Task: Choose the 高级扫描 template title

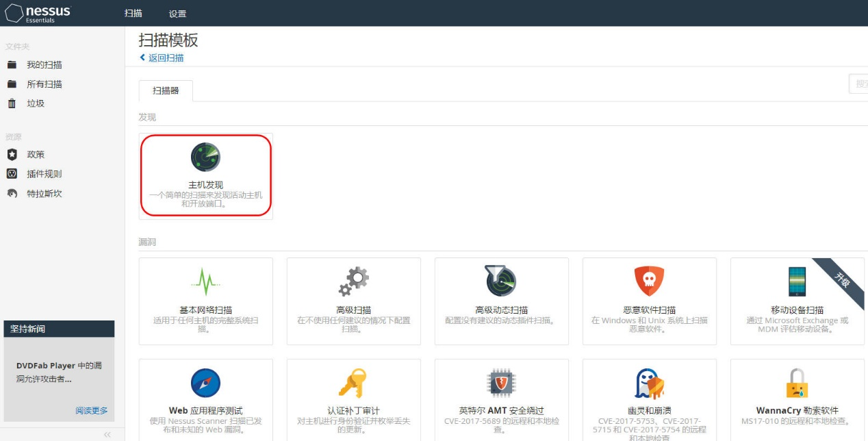Action: (354, 310)
